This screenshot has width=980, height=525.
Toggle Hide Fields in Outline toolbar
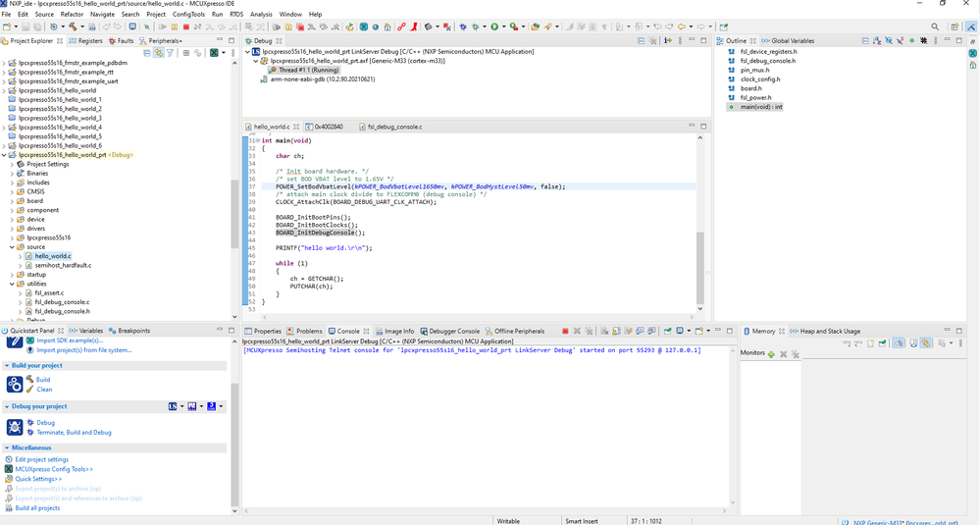coord(888,40)
